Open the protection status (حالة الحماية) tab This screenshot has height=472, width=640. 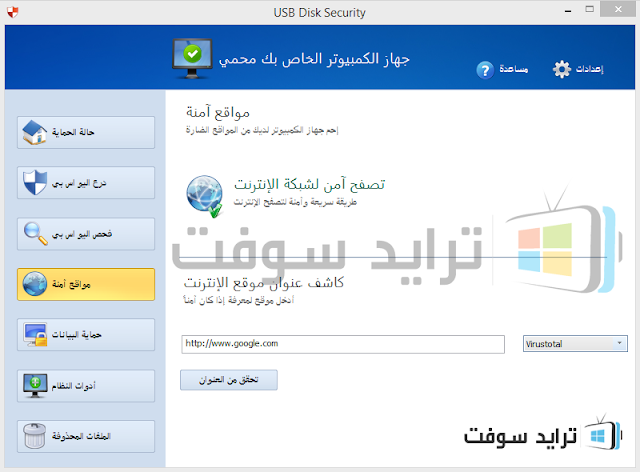coord(86,132)
